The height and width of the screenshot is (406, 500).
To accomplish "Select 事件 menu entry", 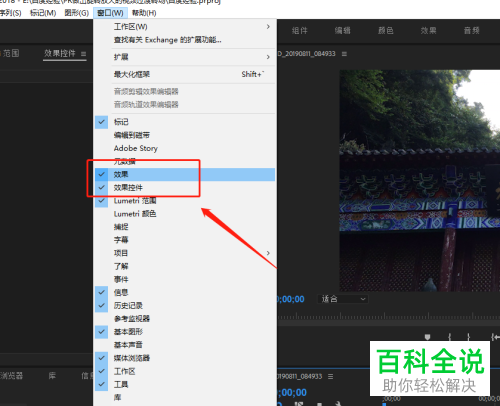I will pos(185,279).
